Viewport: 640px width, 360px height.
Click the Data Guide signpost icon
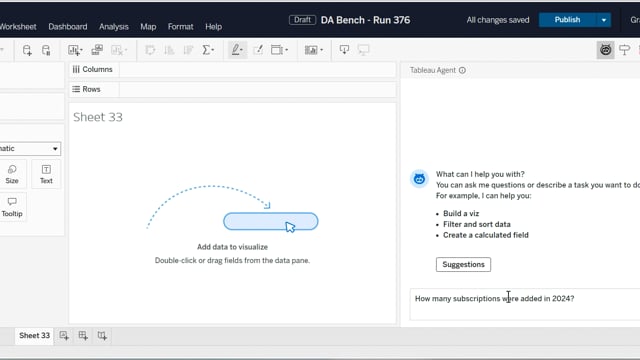[624, 50]
